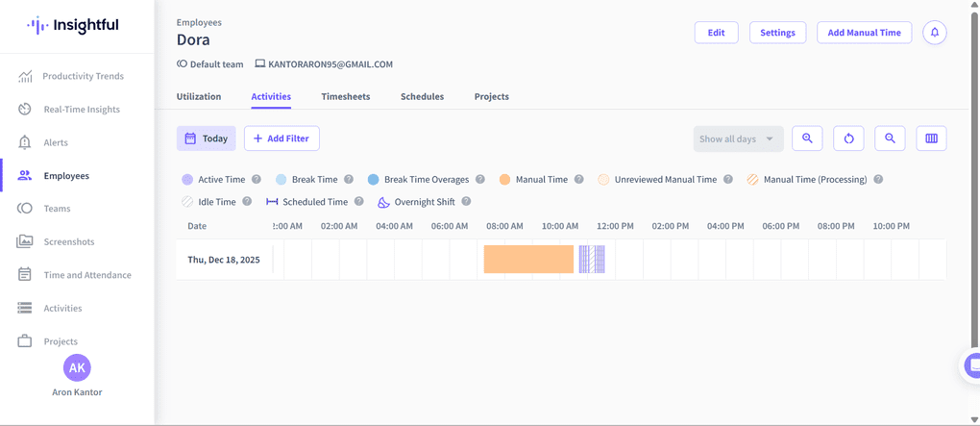Open help icon next to Idle Time

click(x=247, y=202)
